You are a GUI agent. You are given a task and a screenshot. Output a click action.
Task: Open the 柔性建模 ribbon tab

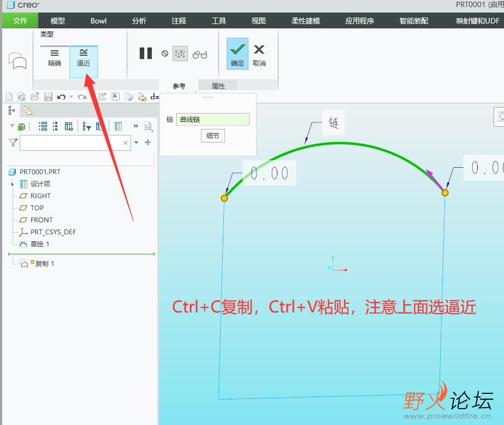pyautogui.click(x=306, y=21)
